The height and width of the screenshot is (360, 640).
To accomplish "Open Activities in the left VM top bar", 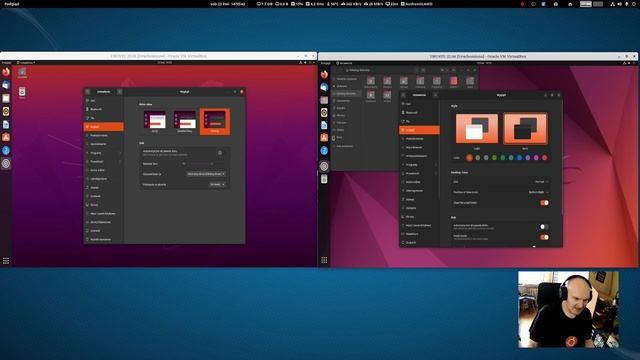I will [6, 62].
